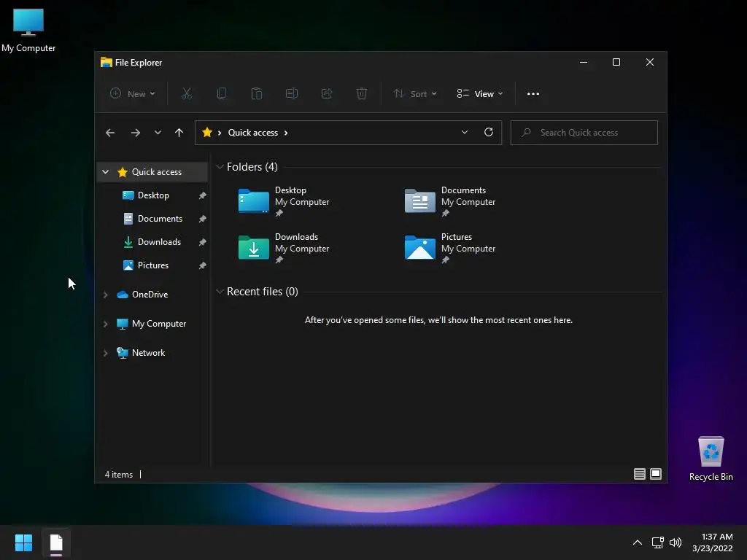
Task: Go forward with the right arrow
Action: [136, 133]
